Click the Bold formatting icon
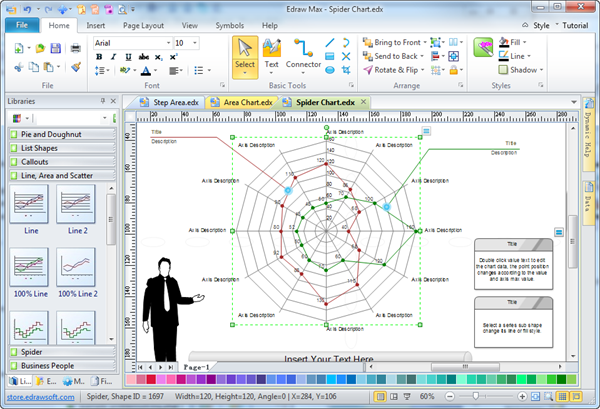 [100, 57]
